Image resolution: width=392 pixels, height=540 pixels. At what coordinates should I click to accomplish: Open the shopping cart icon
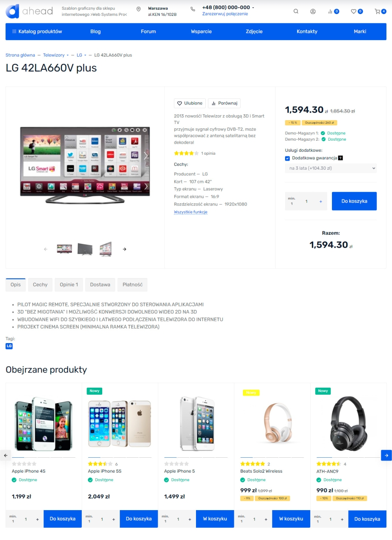(377, 12)
